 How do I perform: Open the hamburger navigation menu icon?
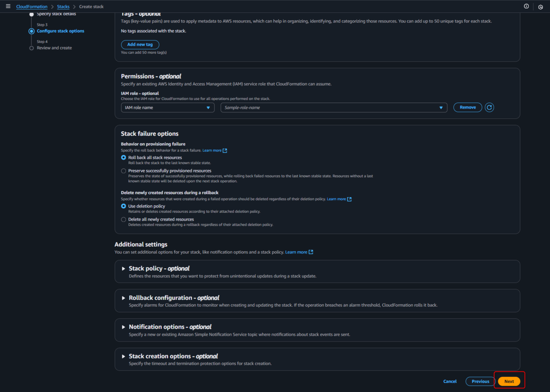click(x=8, y=6)
